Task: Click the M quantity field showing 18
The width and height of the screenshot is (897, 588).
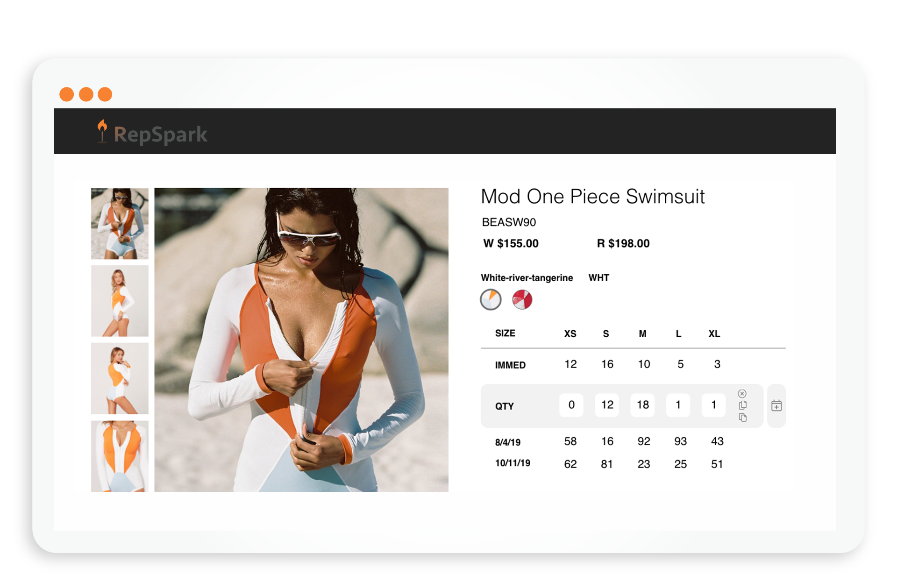Action: pos(642,405)
